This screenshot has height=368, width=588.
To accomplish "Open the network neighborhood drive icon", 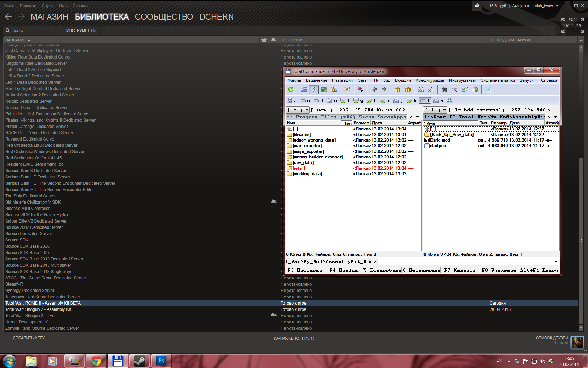I will tap(451, 101).
